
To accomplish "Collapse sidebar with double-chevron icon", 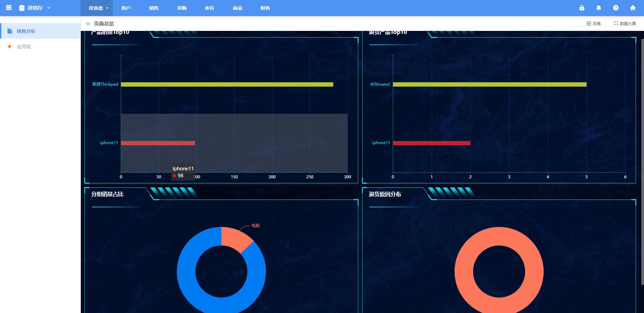I will [x=88, y=24].
